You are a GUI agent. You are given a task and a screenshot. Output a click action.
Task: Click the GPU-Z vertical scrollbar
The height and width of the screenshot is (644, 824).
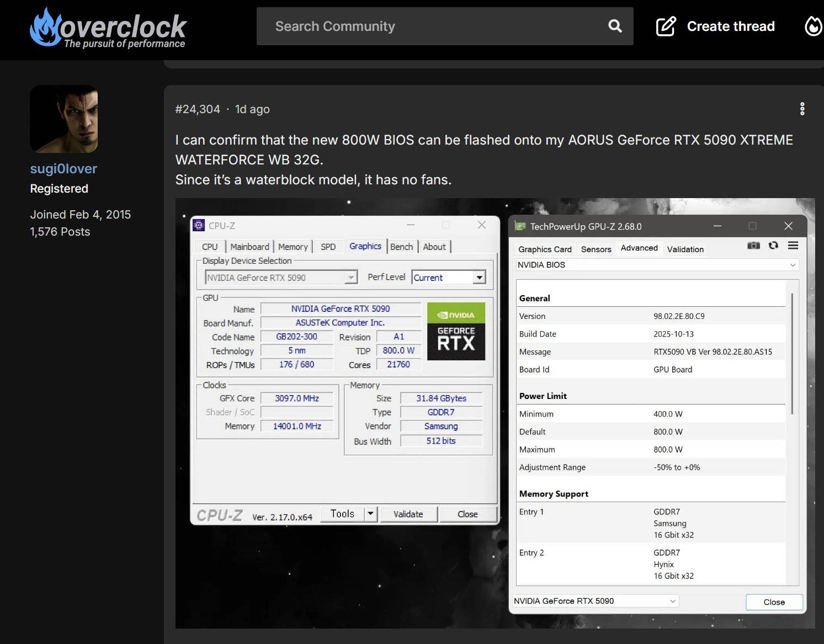pyautogui.click(x=792, y=353)
